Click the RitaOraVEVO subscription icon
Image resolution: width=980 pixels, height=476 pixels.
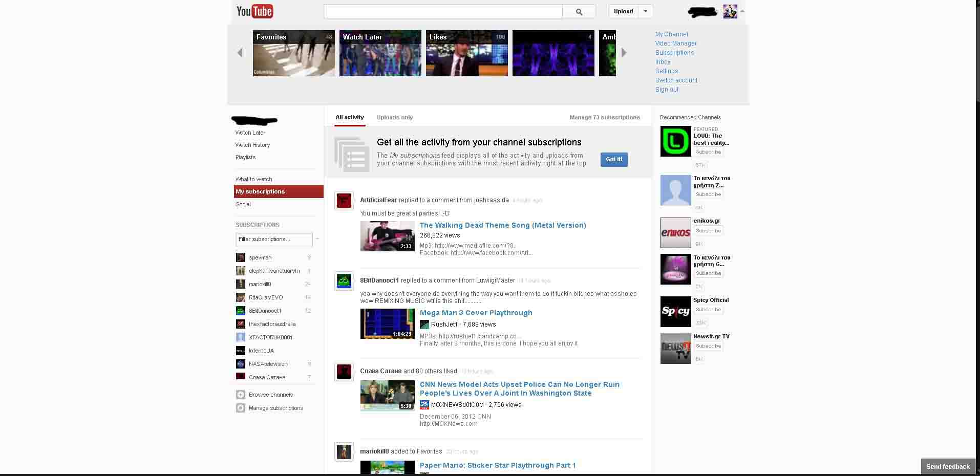[241, 297]
